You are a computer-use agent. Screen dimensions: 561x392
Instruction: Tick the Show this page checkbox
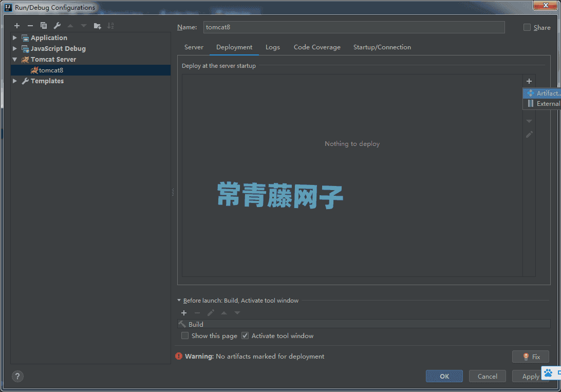pyautogui.click(x=185, y=336)
